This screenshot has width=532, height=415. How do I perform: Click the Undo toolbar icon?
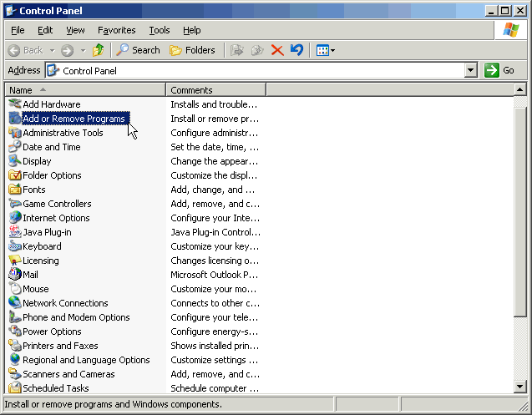[x=296, y=50]
